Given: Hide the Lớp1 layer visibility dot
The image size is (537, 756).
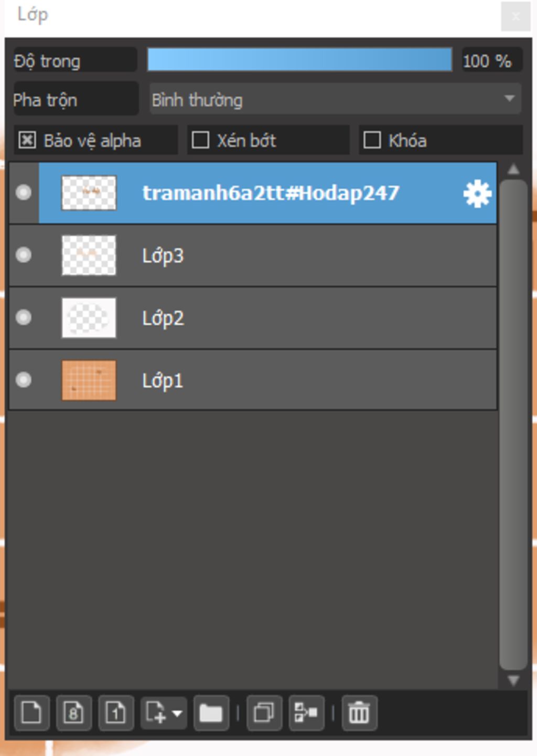Looking at the screenshot, I should point(23,380).
